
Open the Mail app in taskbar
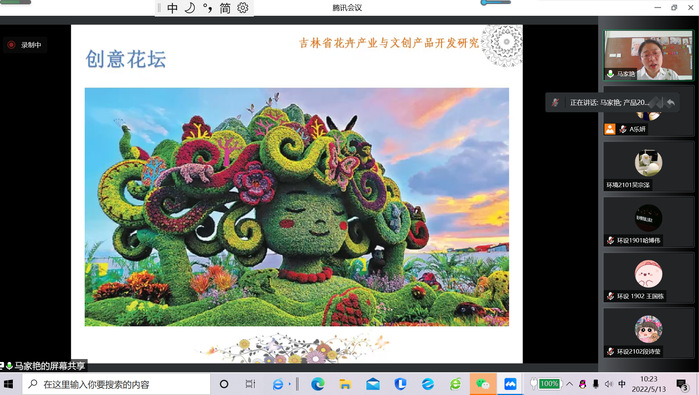point(373,384)
